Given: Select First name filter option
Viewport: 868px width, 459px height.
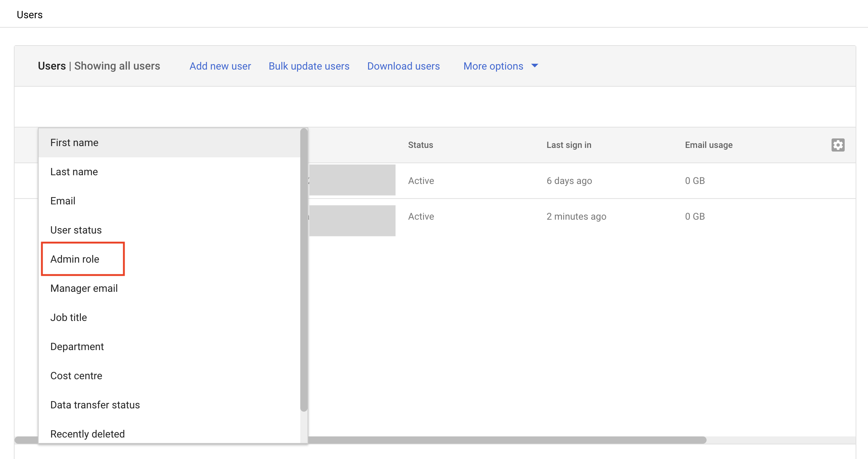Looking at the screenshot, I should pyautogui.click(x=74, y=143).
